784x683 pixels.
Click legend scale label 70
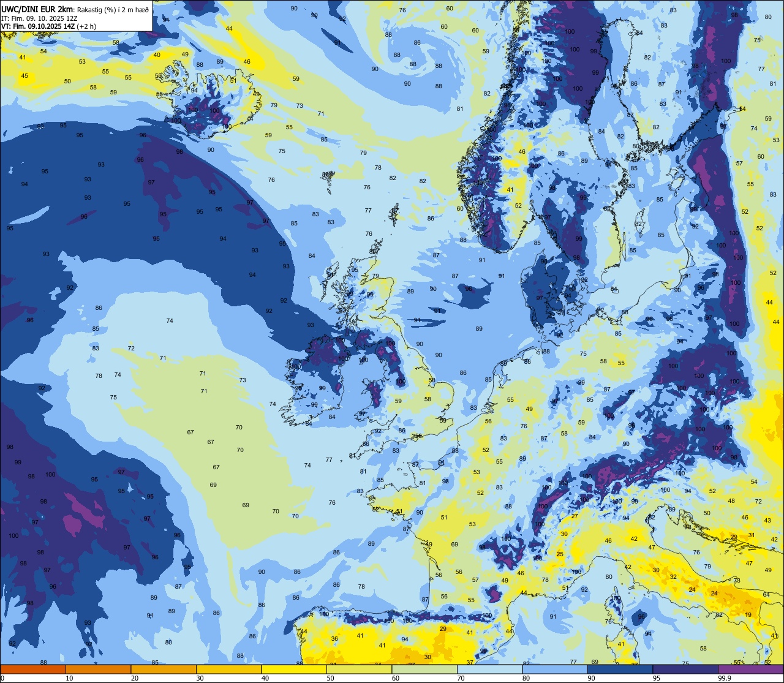(x=461, y=678)
